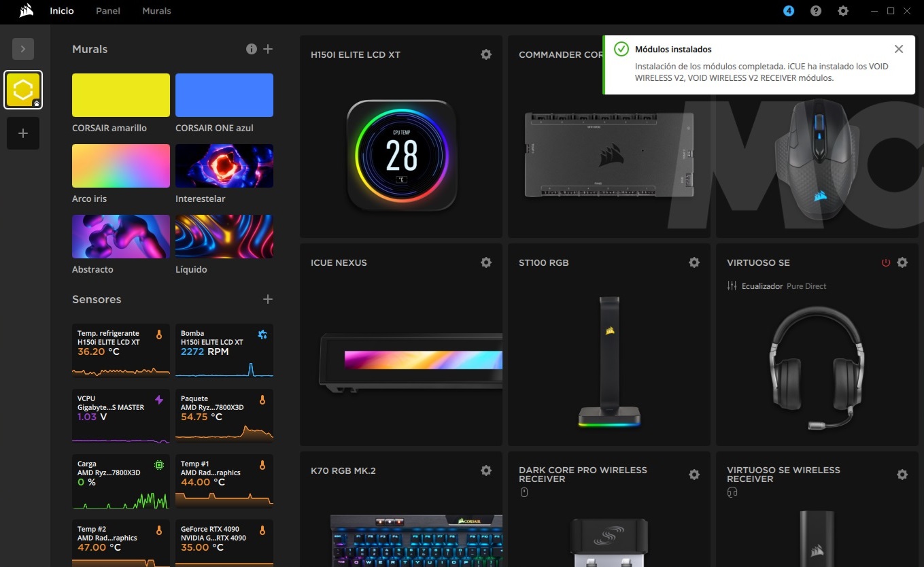924x567 pixels.
Task: Select the yellow profile icon in sidebar
Action: tap(23, 90)
